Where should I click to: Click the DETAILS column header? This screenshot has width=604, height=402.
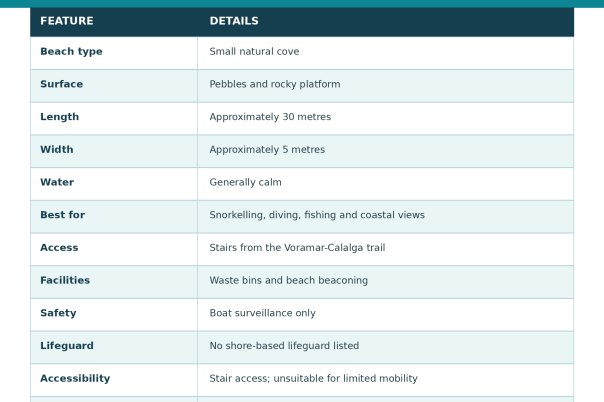(x=234, y=21)
